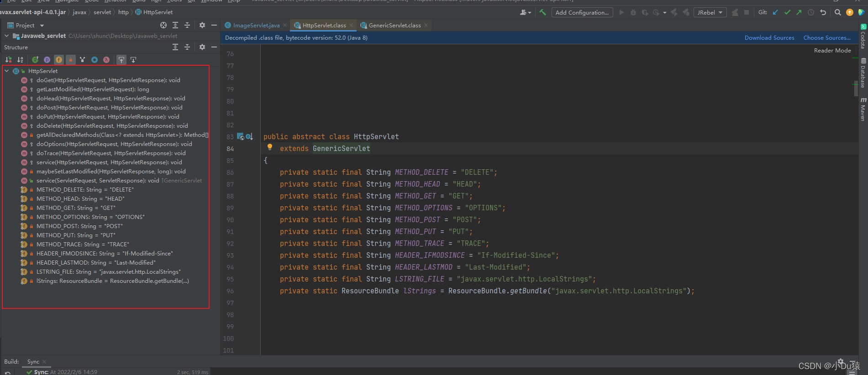This screenshot has width=868, height=375.
Task: Collapse the HttpServlet structure node
Action: 6,71
